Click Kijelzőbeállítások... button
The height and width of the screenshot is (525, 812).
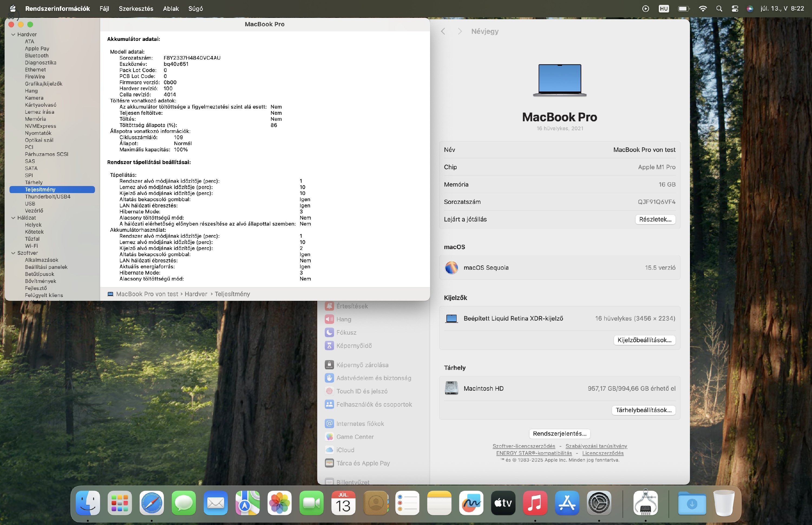click(x=644, y=340)
